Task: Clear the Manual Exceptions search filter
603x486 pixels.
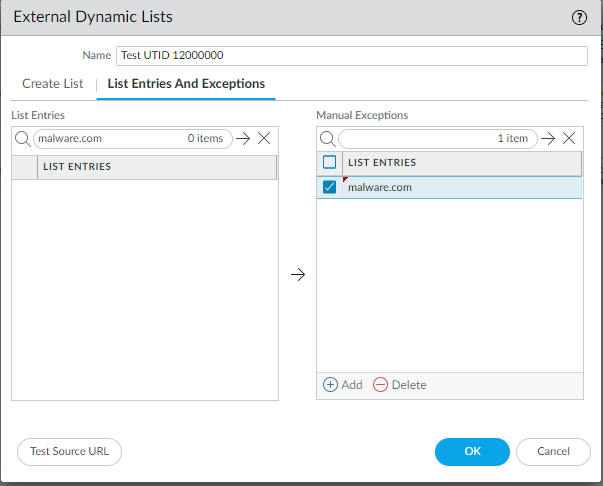Action: [569, 139]
